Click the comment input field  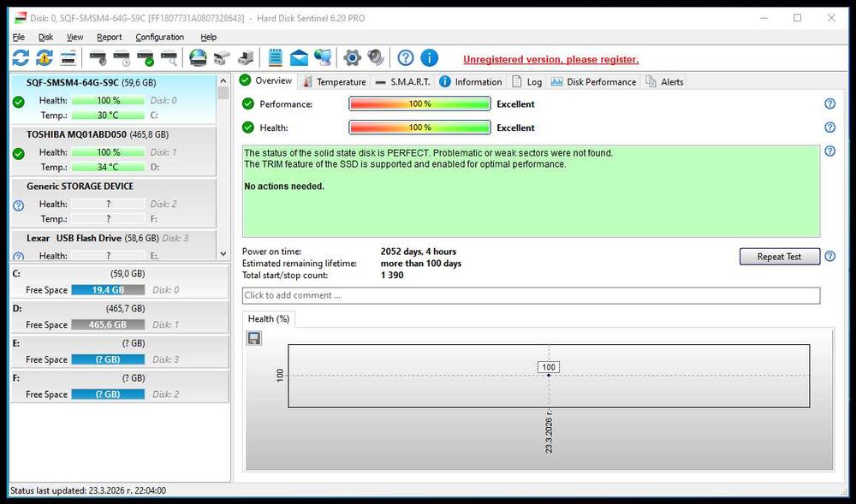coord(531,295)
